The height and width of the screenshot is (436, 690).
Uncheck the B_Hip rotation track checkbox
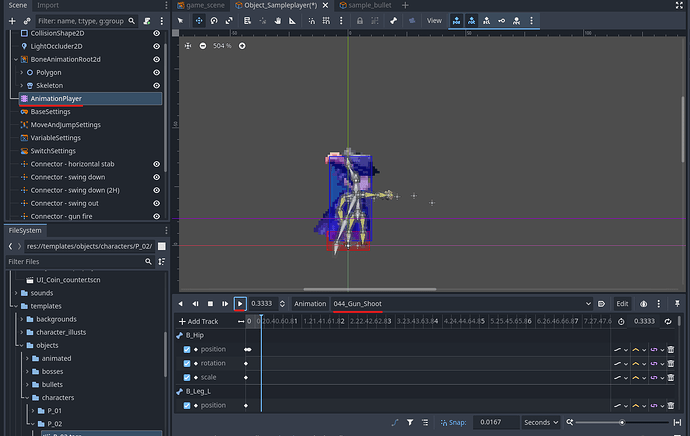coord(187,363)
